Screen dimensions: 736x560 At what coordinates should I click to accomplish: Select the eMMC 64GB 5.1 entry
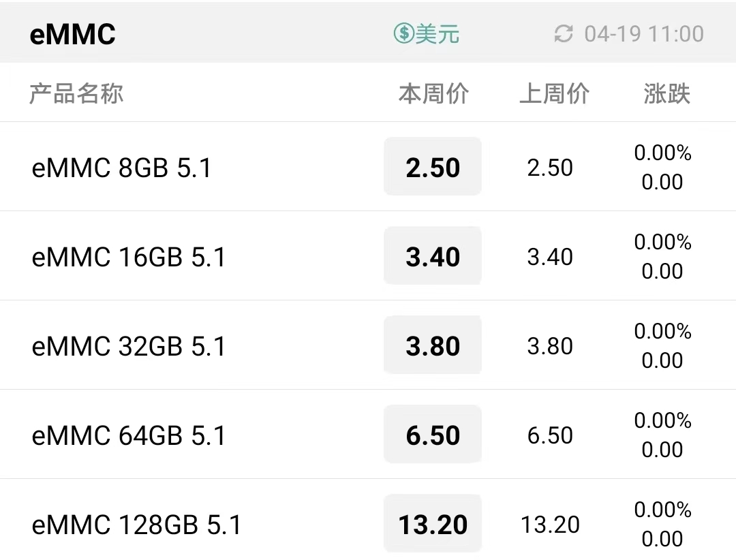pos(368,434)
